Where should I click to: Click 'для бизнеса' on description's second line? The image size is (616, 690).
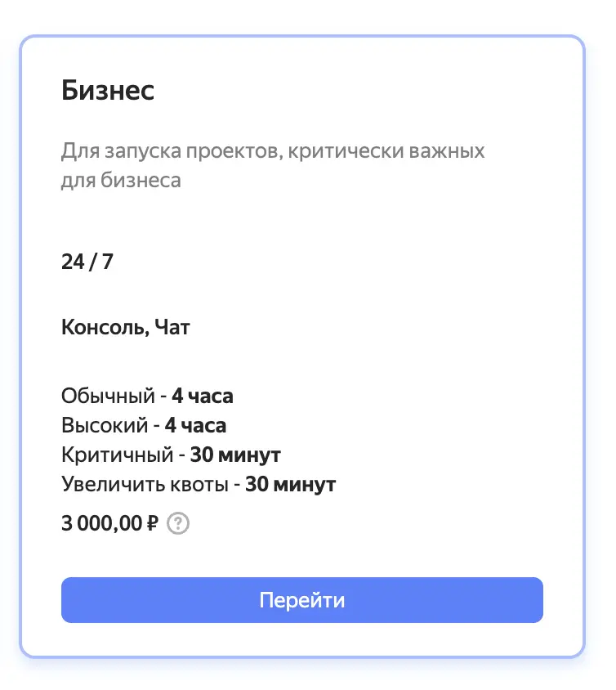coord(121,180)
